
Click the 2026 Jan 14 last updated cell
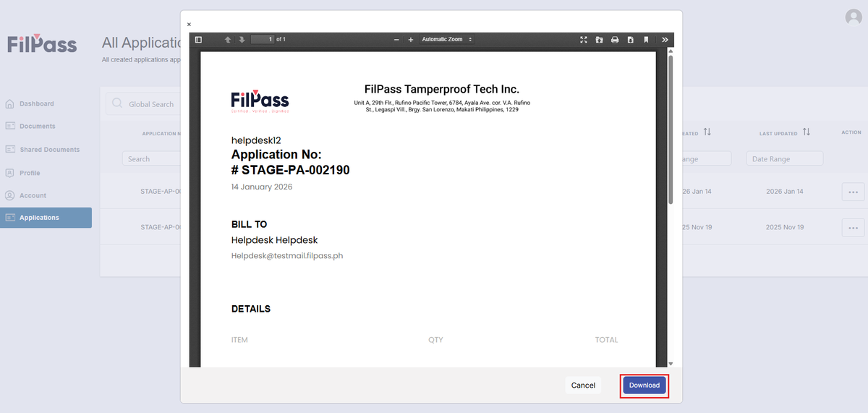785,192
